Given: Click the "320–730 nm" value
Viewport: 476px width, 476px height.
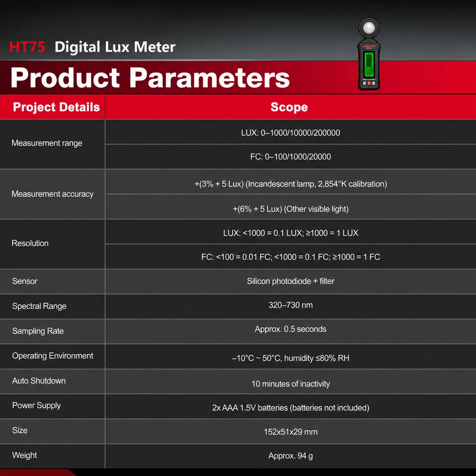Looking at the screenshot, I should pyautogui.click(x=291, y=305).
